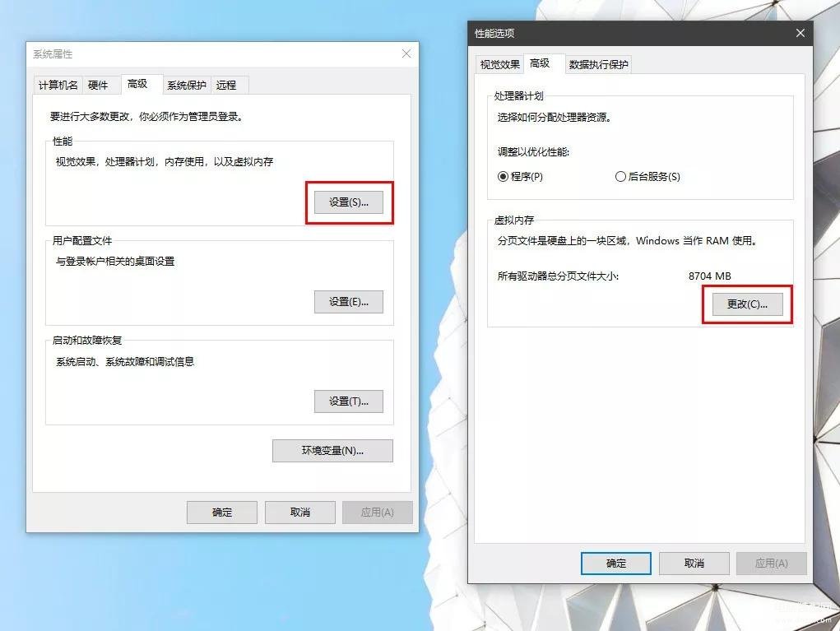Select the 高级 tab in 性能选项
The height and width of the screenshot is (631, 840).
pos(540,63)
